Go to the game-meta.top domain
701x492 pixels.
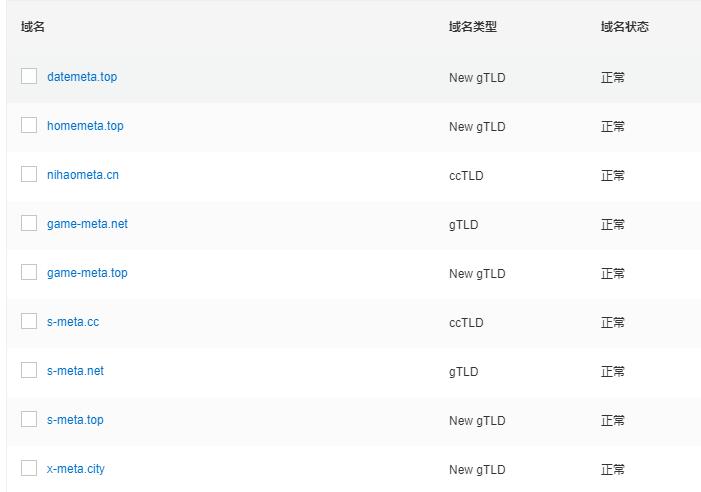click(x=87, y=273)
